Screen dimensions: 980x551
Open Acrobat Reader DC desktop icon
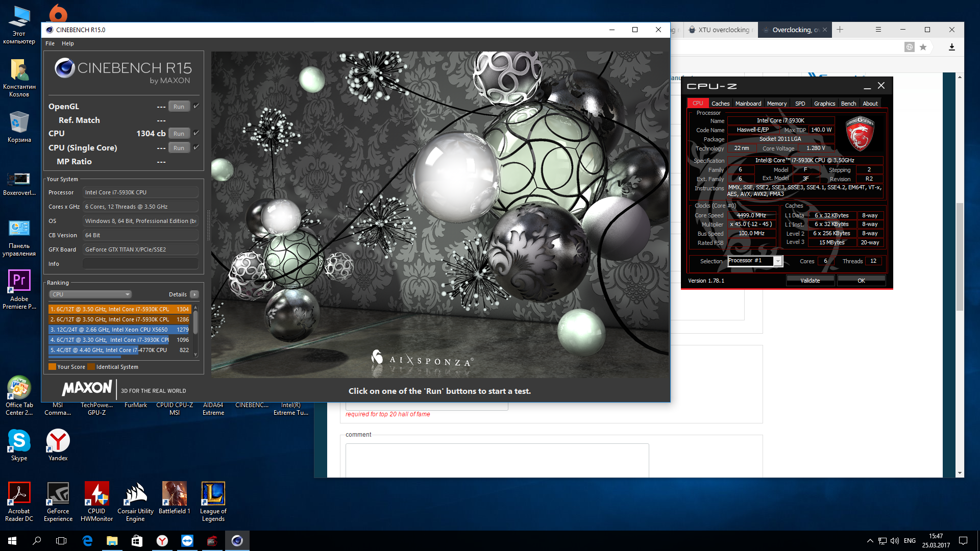19,502
